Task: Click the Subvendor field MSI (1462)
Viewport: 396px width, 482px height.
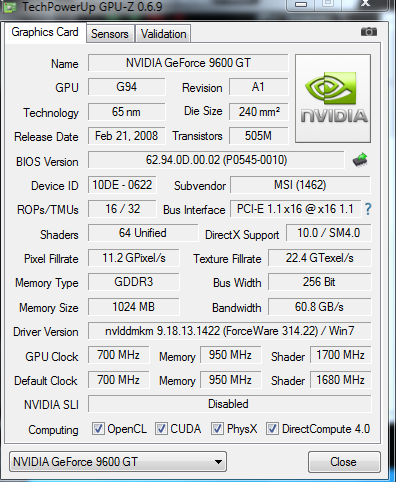Action: click(x=300, y=185)
